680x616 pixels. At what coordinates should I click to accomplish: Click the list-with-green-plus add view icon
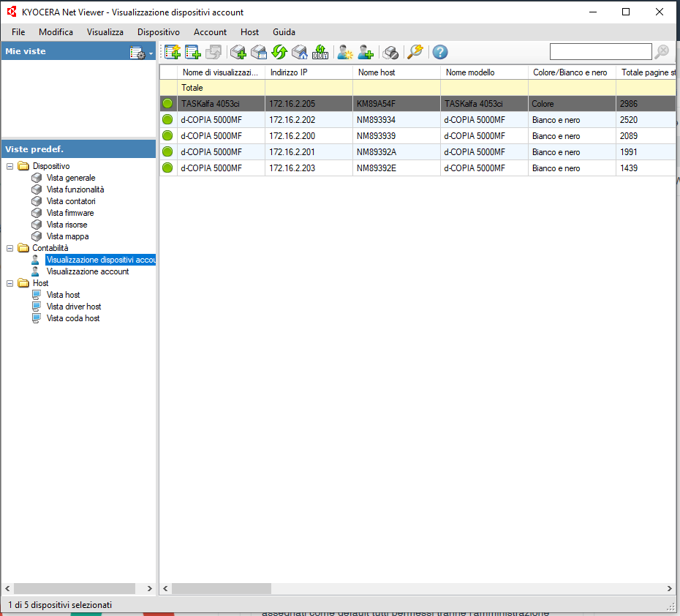point(192,52)
